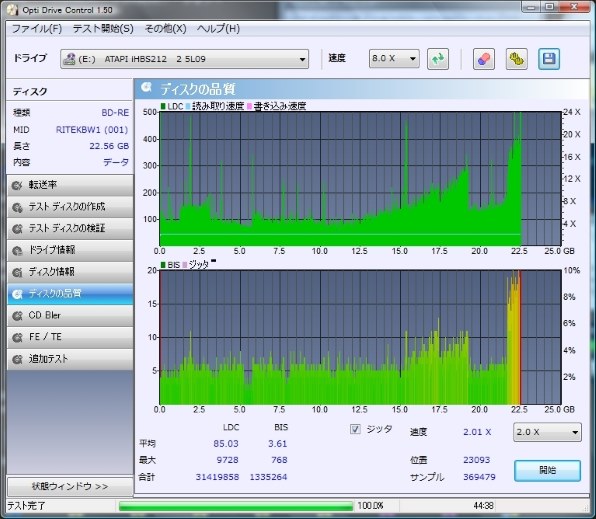Click the 状態ウィンドウ >> button

pos(70,486)
